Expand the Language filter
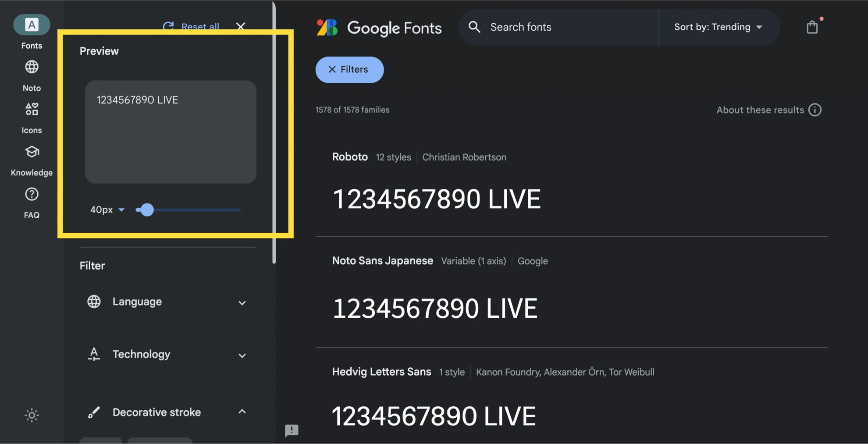 click(167, 302)
